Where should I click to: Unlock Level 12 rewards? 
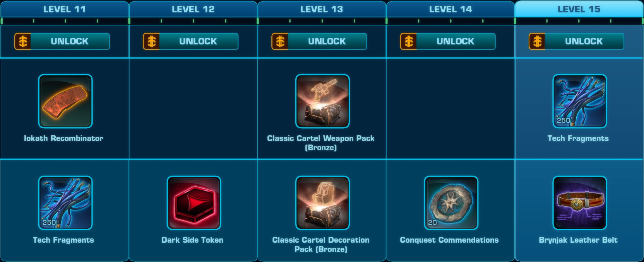tap(190, 41)
